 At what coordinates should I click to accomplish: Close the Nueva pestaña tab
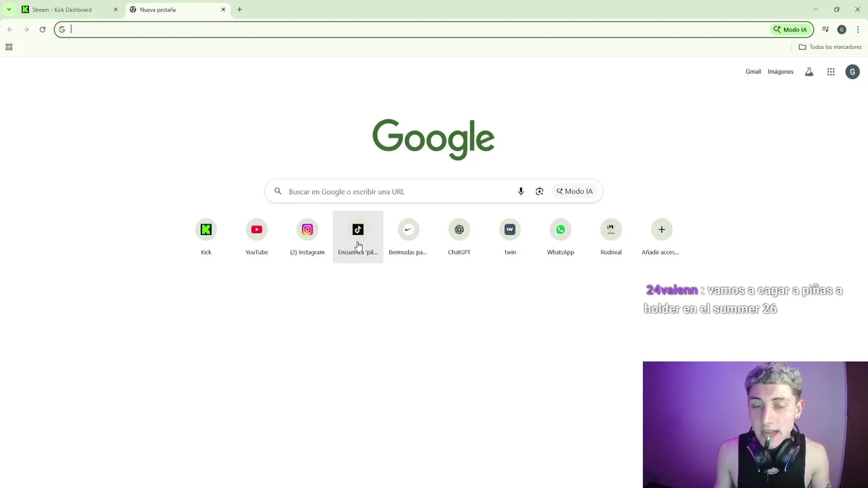223,9
